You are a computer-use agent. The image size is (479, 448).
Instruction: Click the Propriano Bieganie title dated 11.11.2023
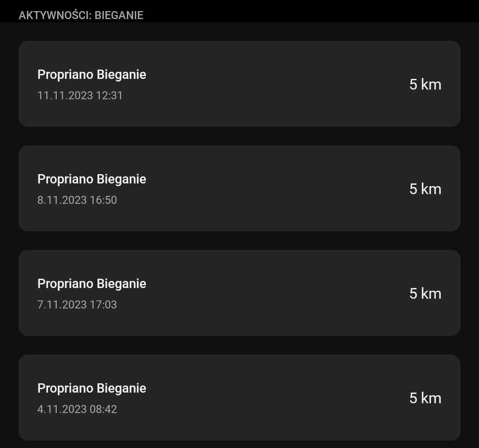[x=92, y=74]
